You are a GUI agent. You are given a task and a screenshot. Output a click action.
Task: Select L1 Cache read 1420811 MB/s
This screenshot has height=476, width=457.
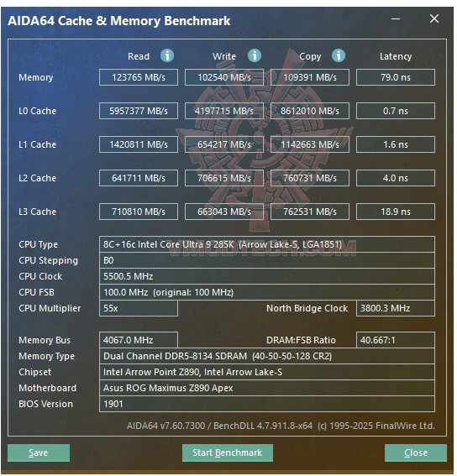click(x=139, y=144)
